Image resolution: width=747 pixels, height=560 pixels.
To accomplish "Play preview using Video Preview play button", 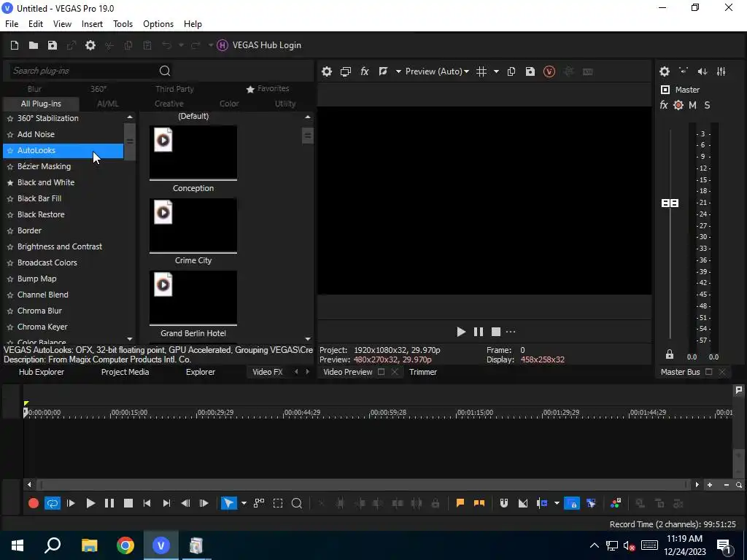I will tap(461, 332).
